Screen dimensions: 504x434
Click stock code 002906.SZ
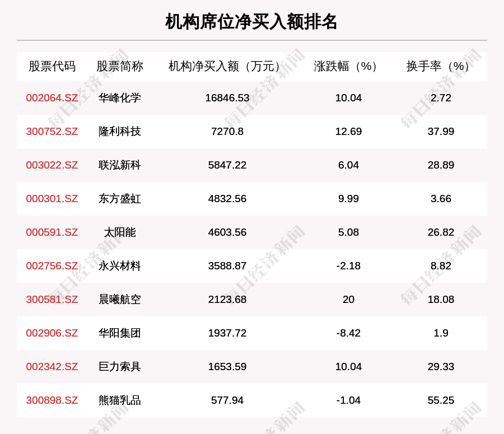(52, 333)
